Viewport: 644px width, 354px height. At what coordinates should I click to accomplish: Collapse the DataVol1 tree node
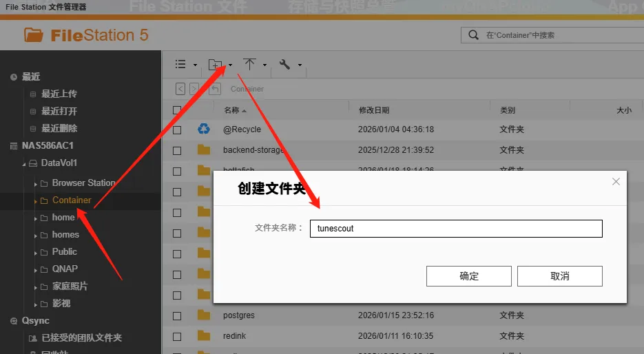pos(24,165)
